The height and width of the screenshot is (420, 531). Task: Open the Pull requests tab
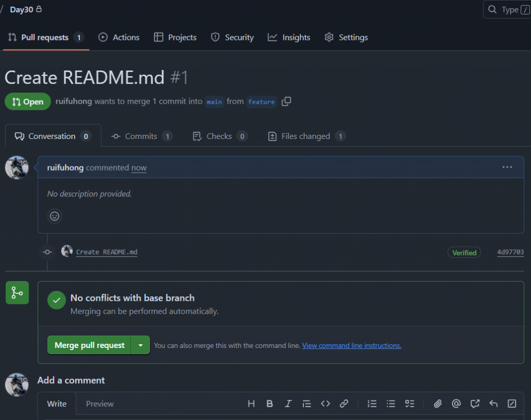pyautogui.click(x=46, y=37)
